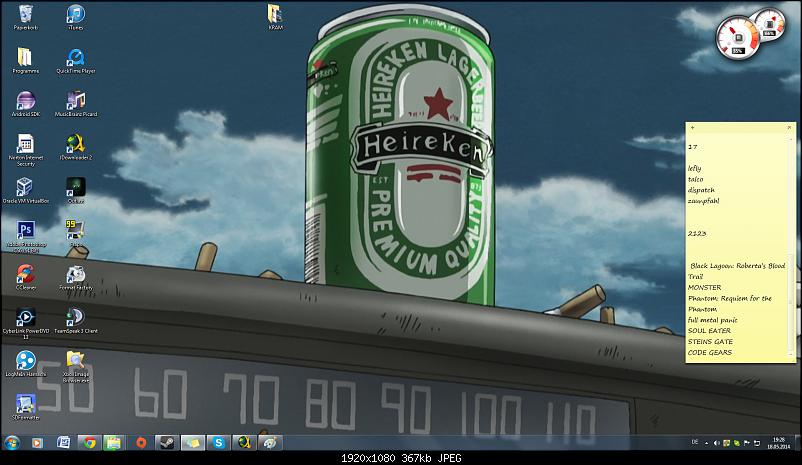Launch the Adobe Photoshop desktop shortcut
This screenshot has height=465, width=802.
(x=25, y=236)
